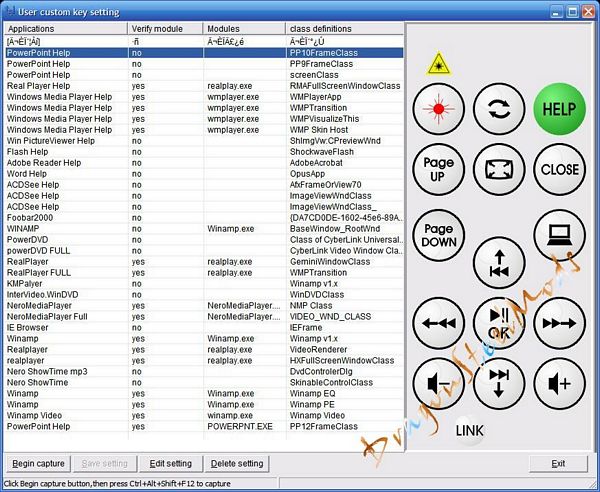Click the laptop computer icon button
The width and height of the screenshot is (600, 492).
coord(559,236)
